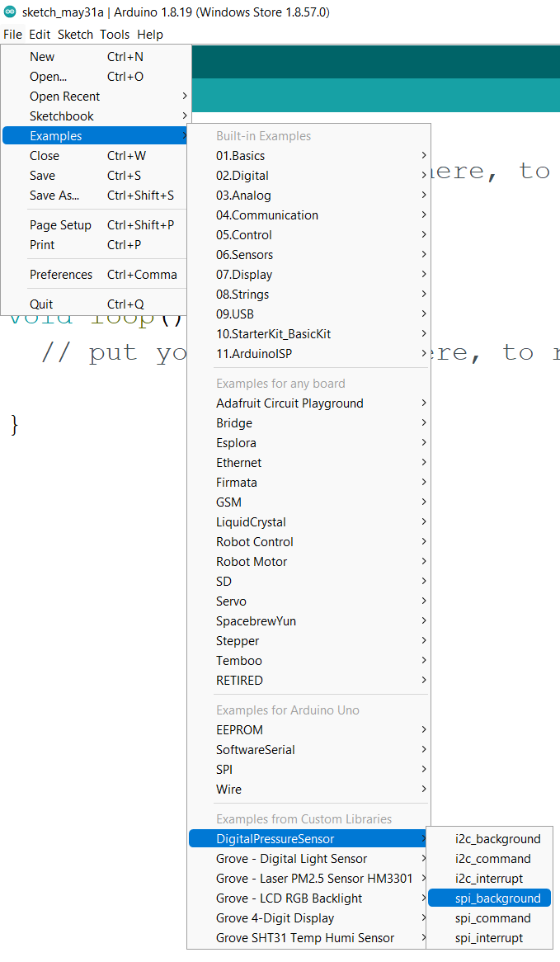This screenshot has height=962, width=560.
Task: Expand the Temboo library examples
Action: [x=308, y=661]
